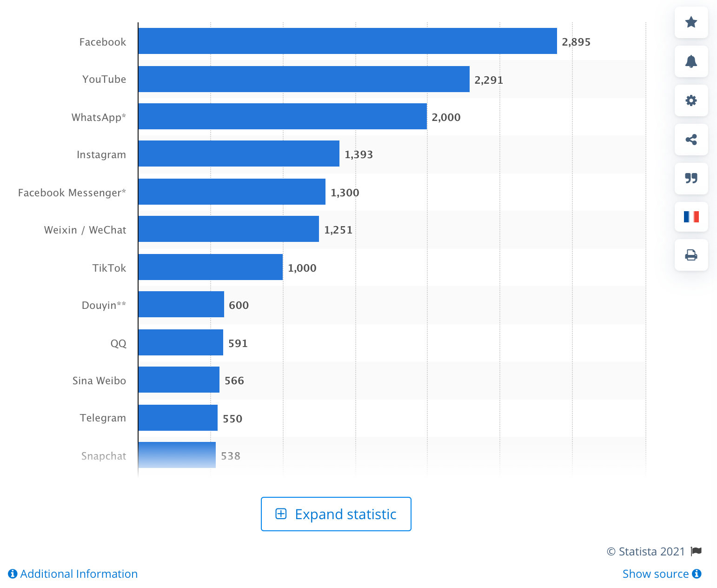Click the bell notification icon
This screenshot has height=588, width=717.
point(691,61)
